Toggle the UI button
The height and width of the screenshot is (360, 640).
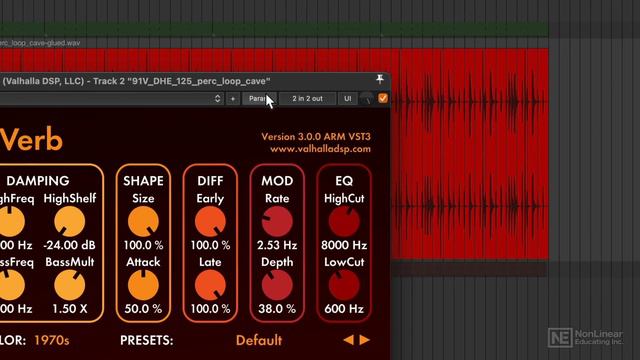point(347,98)
